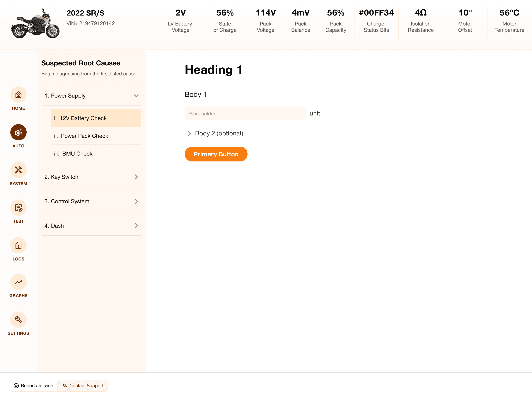Image resolution: width=532 pixels, height=399 pixels.
Task: Expand the Key Switch cause
Action: (136, 177)
